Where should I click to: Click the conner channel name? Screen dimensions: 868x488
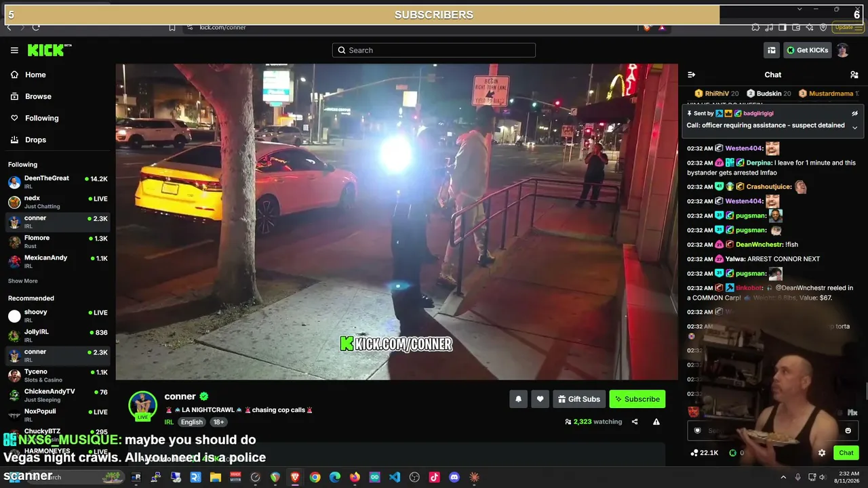coord(180,396)
